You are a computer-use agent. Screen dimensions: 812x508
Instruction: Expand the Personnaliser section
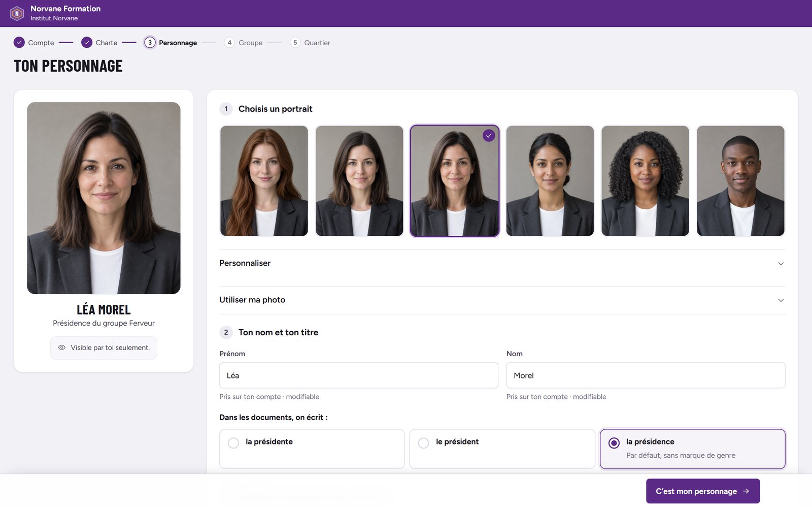click(502, 263)
